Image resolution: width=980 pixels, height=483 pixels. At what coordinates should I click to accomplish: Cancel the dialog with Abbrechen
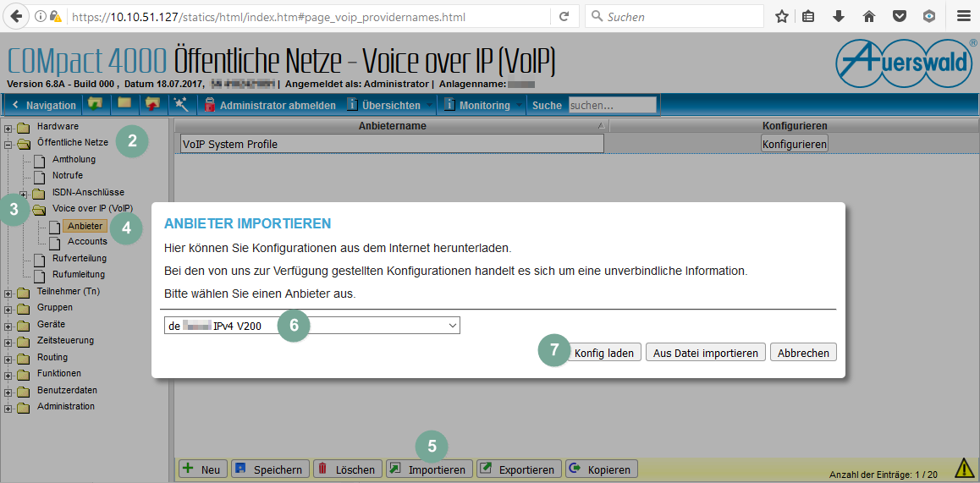coord(802,353)
